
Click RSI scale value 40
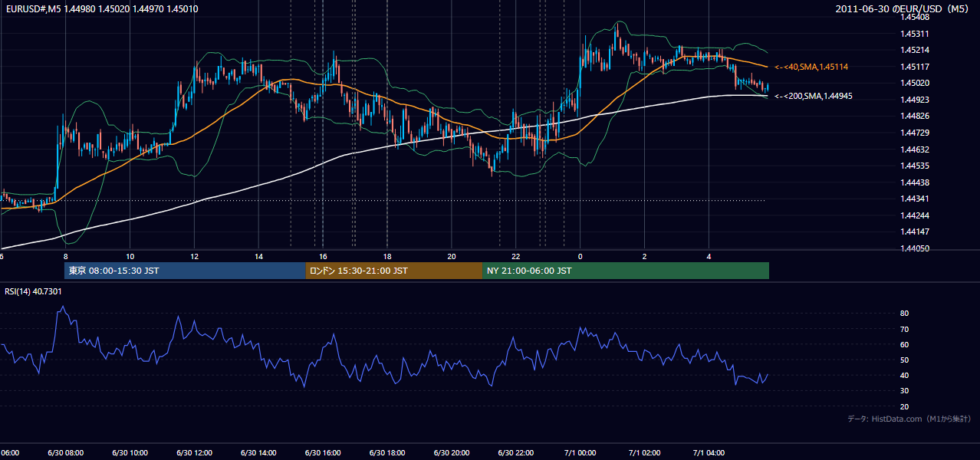click(905, 375)
